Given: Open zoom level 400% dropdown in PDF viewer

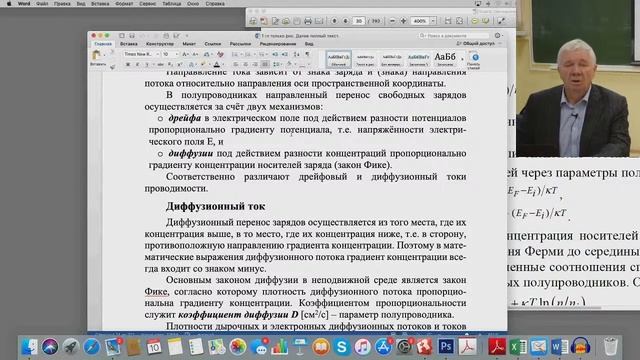Looking at the screenshot, I should 433,20.
